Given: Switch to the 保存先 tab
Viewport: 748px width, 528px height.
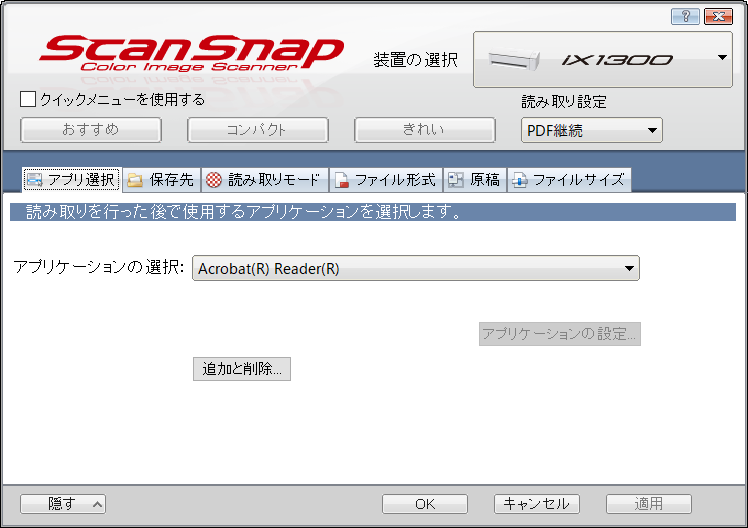Looking at the screenshot, I should pos(162,180).
